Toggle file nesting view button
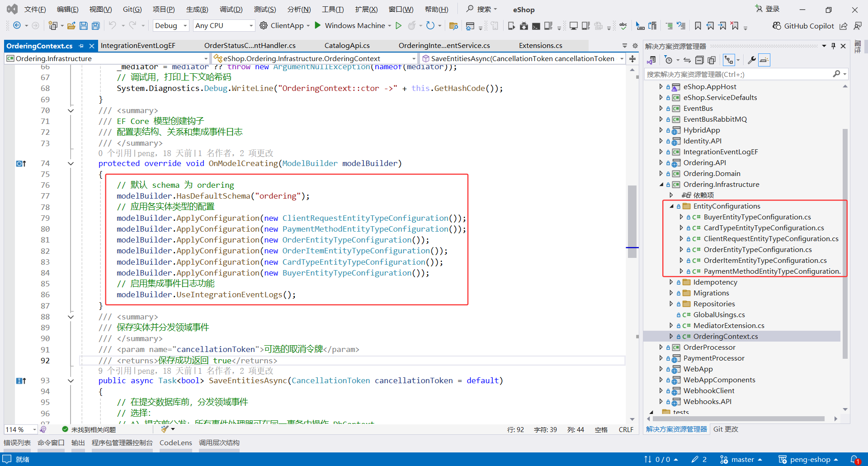Viewport: 868px width, 466px height. click(729, 60)
